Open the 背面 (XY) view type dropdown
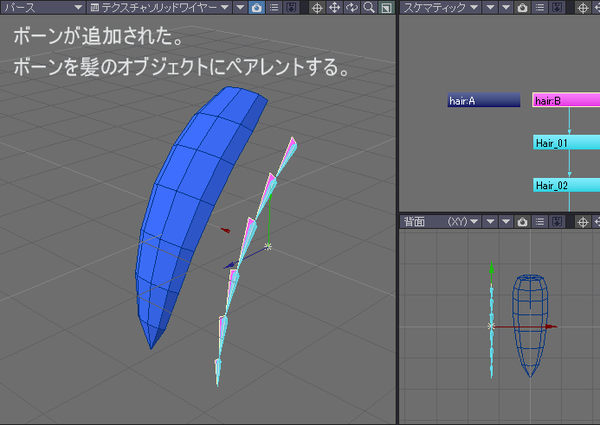The image size is (600, 425). [x=440, y=221]
